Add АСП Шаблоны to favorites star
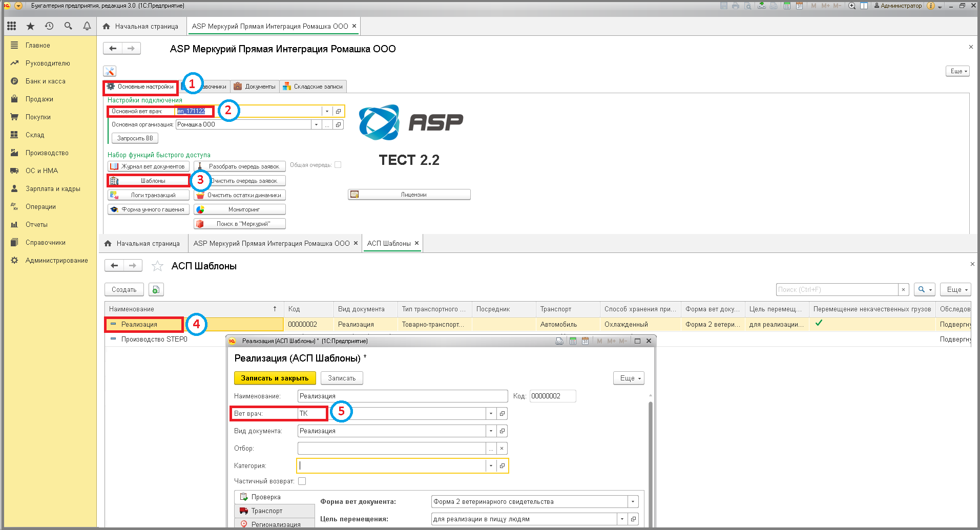 157,266
